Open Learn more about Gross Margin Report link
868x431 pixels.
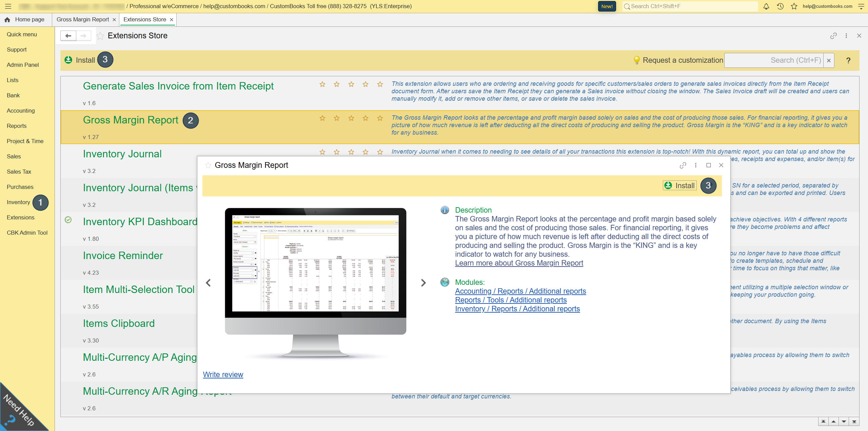[519, 263]
